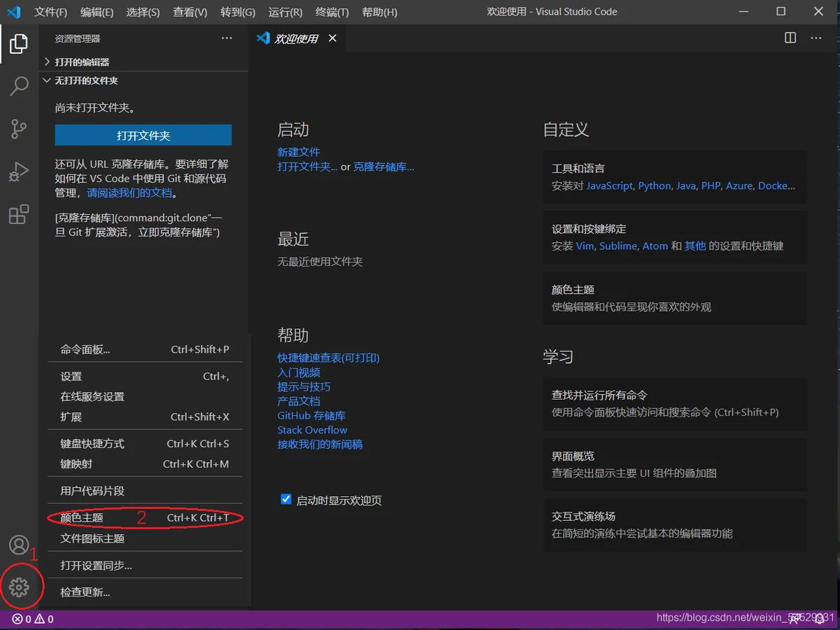Open the Run and Debug view icon
840x630 pixels.
[19, 171]
